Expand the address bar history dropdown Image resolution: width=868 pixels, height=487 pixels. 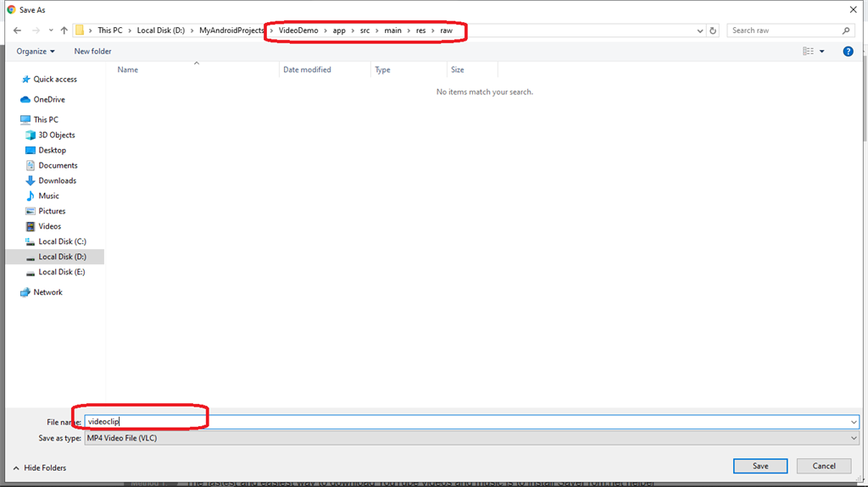[x=699, y=31]
